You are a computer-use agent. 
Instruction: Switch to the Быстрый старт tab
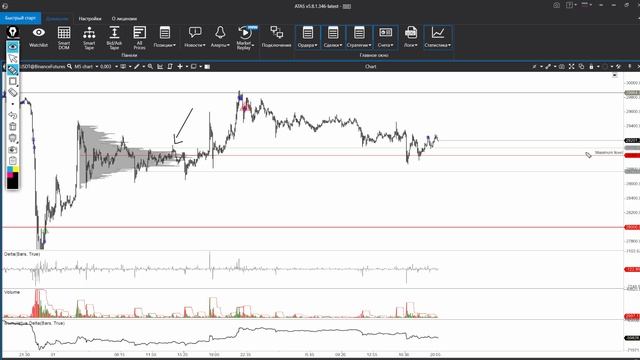pos(20,18)
